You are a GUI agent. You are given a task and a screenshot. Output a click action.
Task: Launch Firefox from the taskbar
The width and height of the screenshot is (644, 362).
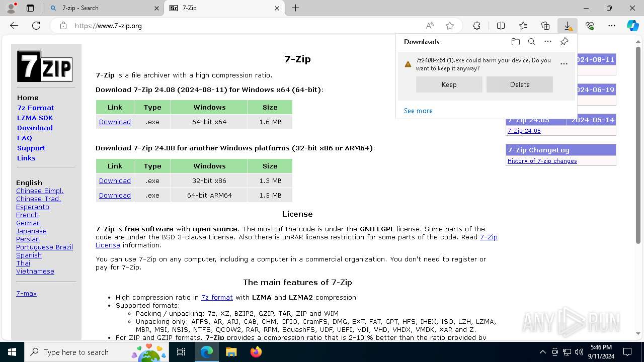[x=256, y=352]
